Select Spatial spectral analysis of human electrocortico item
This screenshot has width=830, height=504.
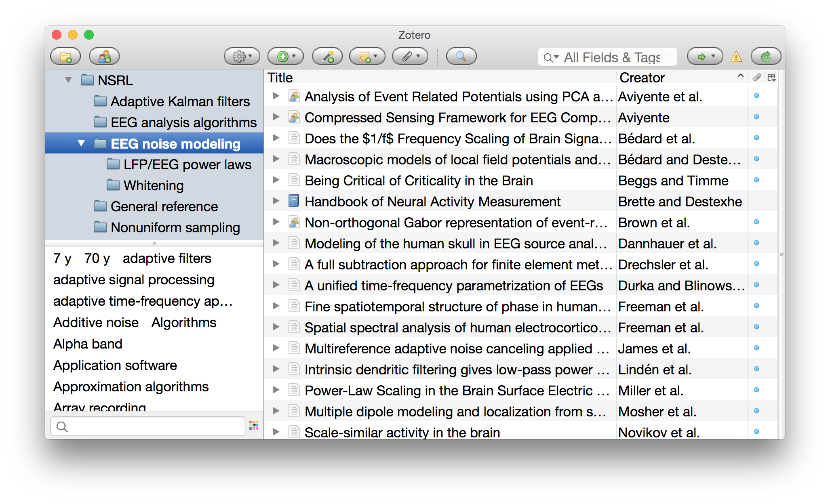521,328
